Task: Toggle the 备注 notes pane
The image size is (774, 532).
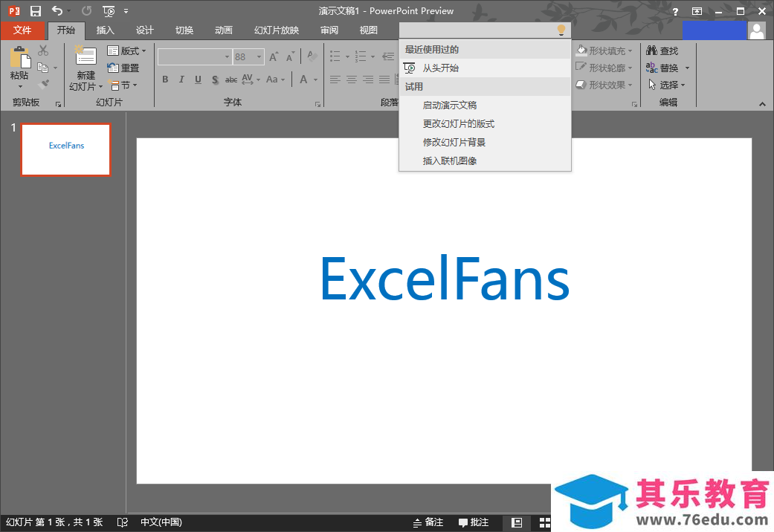Action: [428, 522]
